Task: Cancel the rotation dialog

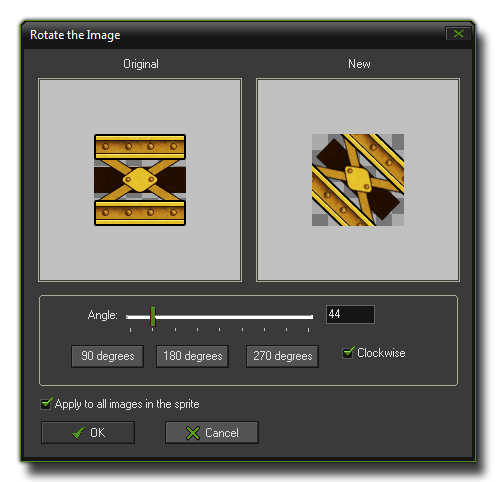Action: coord(212,433)
